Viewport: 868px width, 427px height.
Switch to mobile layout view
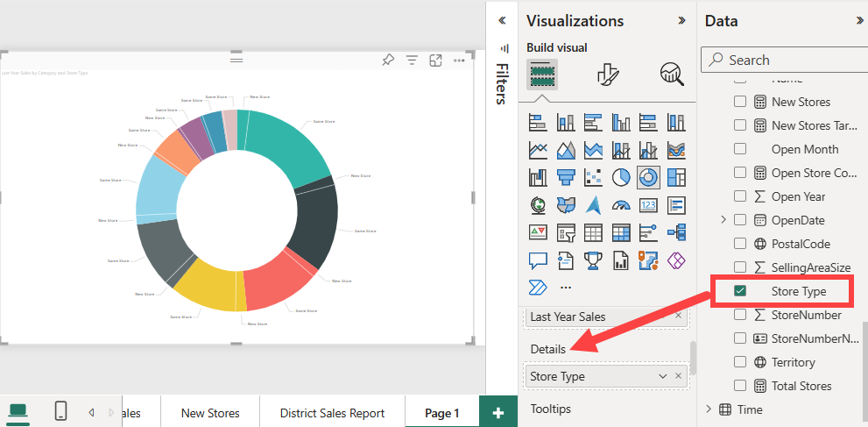[x=61, y=411]
